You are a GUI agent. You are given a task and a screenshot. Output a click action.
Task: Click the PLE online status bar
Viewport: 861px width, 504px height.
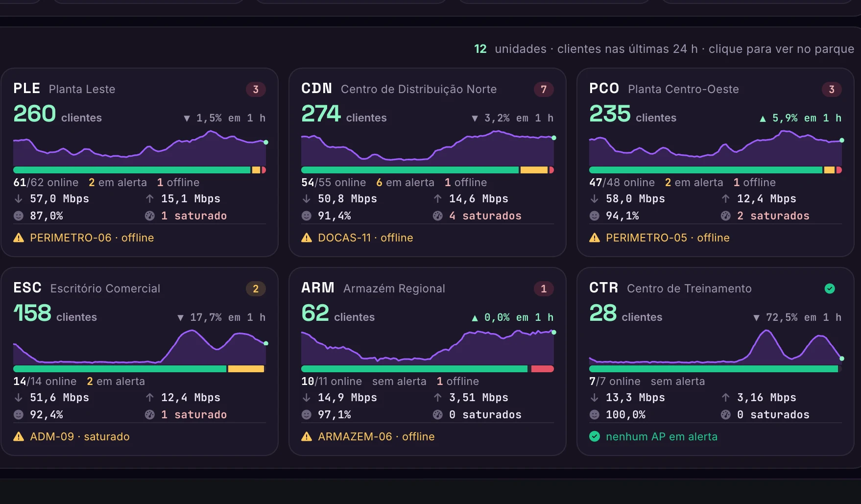(140, 170)
